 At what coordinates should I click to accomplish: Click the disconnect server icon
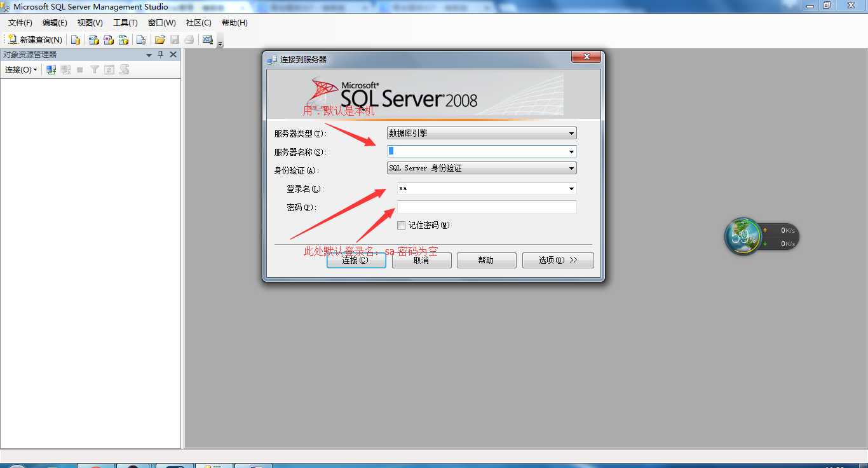coord(65,69)
